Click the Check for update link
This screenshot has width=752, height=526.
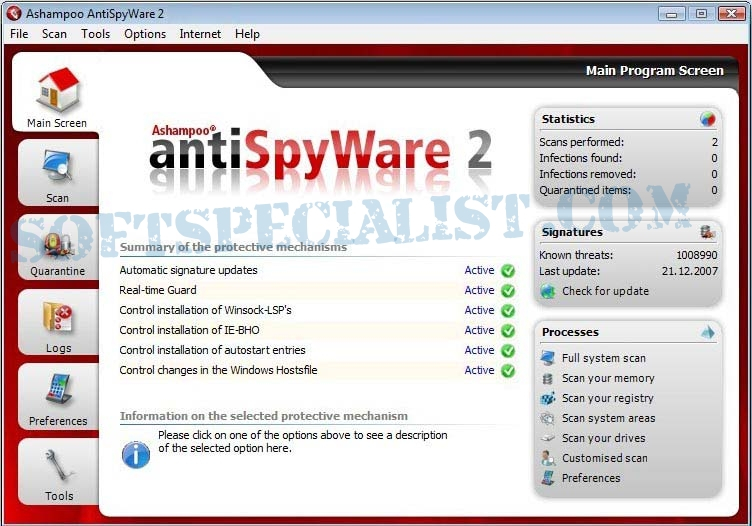click(604, 291)
